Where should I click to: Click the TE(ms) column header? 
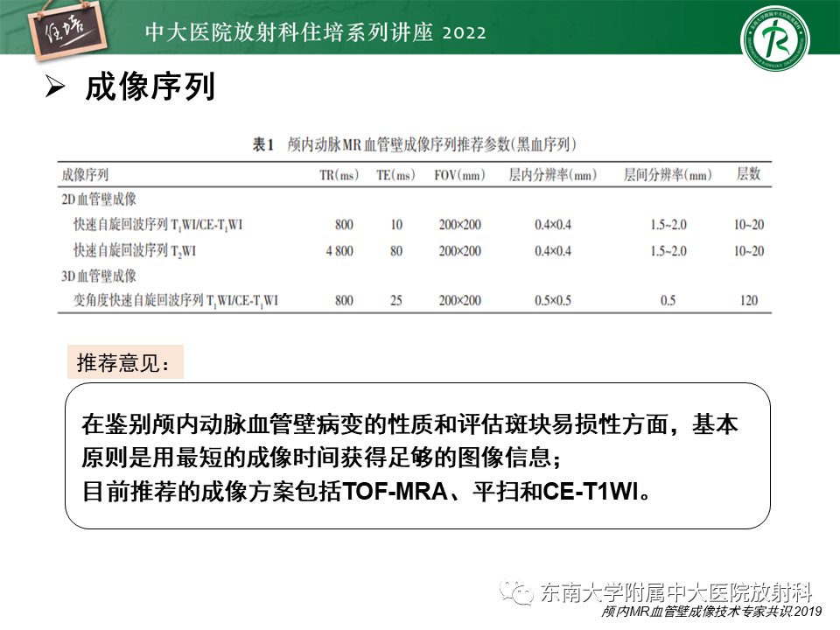coord(395,175)
